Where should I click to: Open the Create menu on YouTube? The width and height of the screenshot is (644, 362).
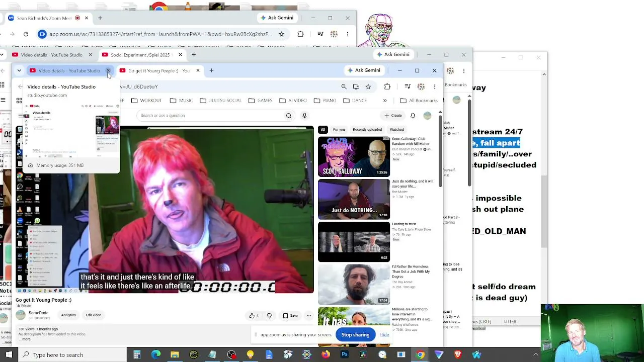(393, 116)
